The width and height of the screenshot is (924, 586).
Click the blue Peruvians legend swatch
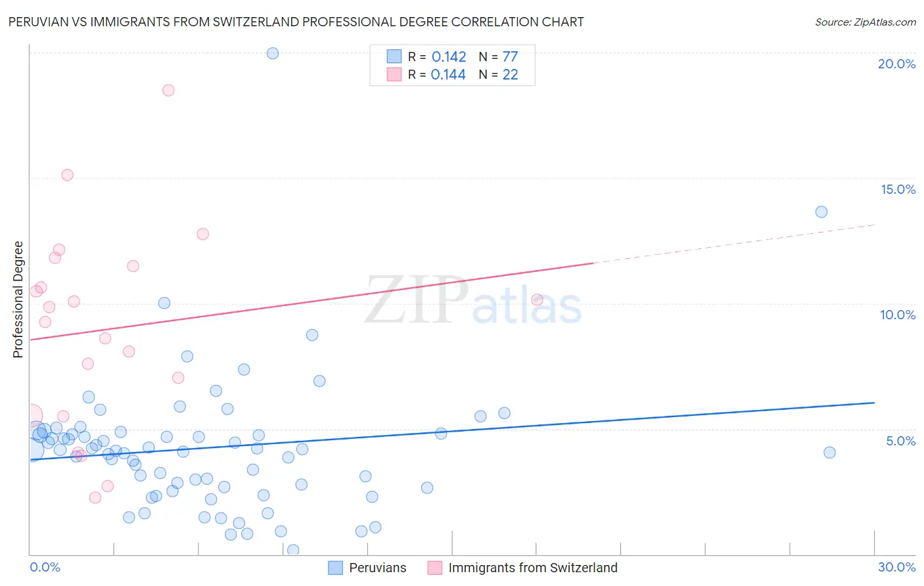[335, 568]
